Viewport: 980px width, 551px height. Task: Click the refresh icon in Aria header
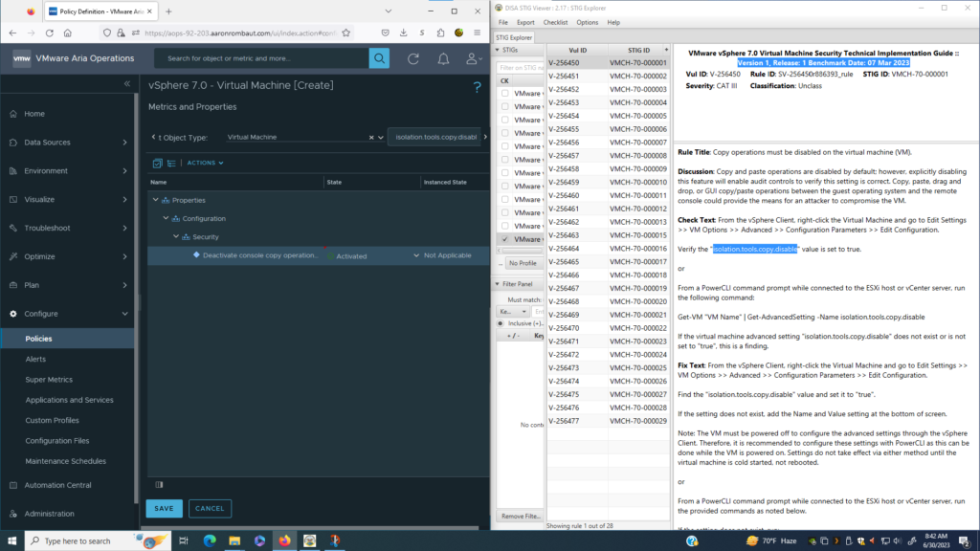click(x=413, y=58)
